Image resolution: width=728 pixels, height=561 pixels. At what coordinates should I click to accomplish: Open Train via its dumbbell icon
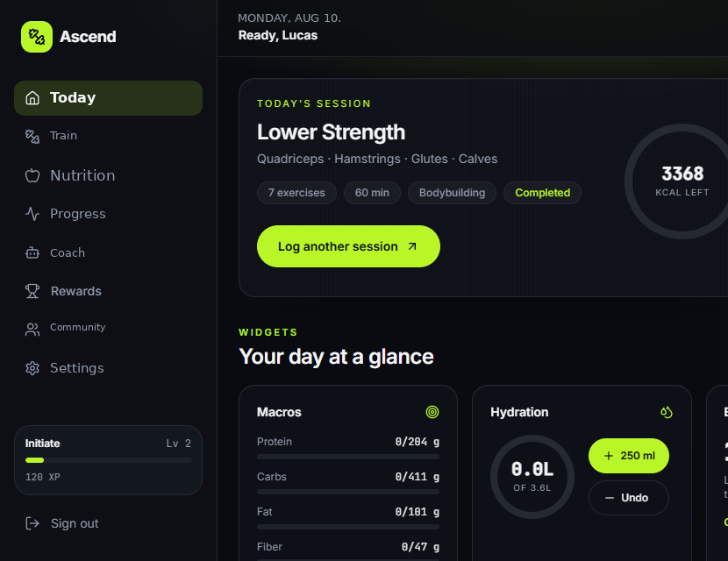(32, 137)
